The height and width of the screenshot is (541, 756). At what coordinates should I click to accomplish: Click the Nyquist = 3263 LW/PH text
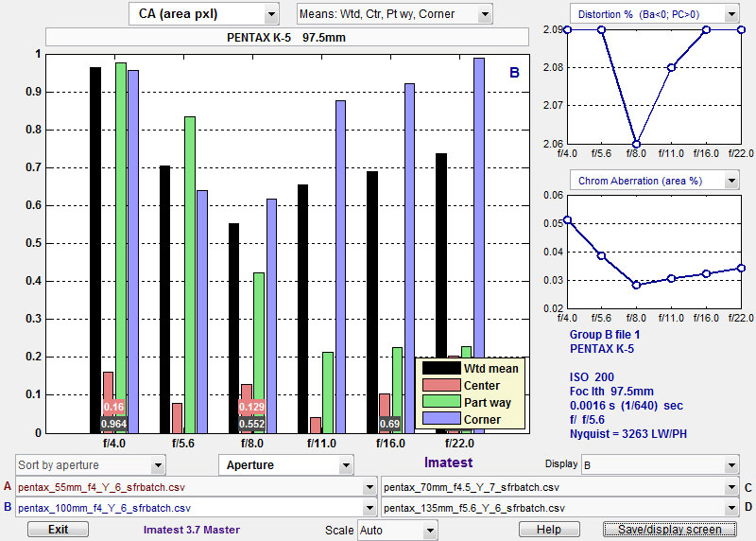(628, 434)
